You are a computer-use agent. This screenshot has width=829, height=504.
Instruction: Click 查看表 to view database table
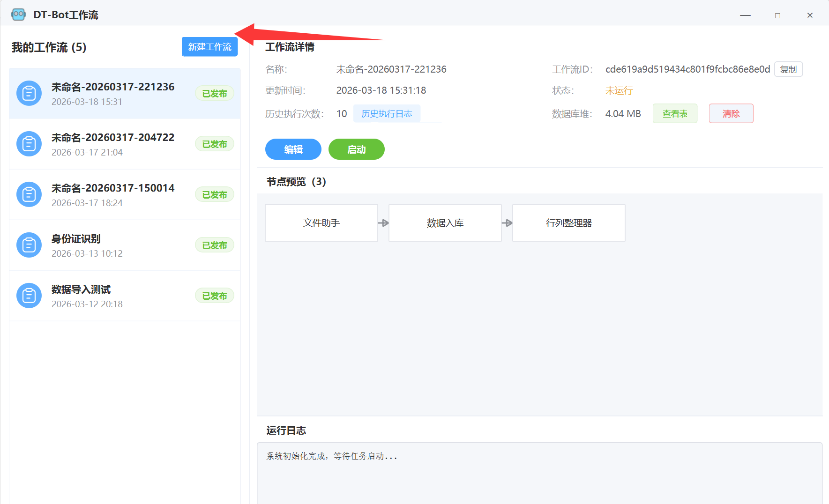(x=675, y=114)
